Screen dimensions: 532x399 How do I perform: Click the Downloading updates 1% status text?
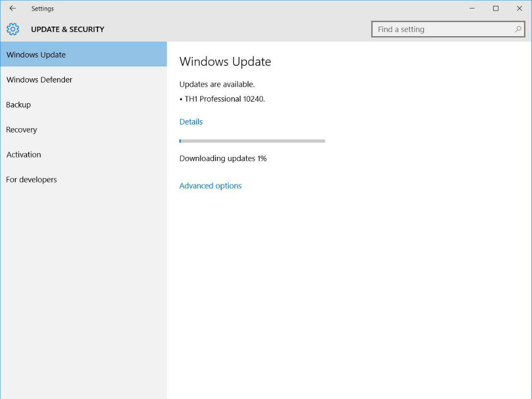click(x=223, y=159)
